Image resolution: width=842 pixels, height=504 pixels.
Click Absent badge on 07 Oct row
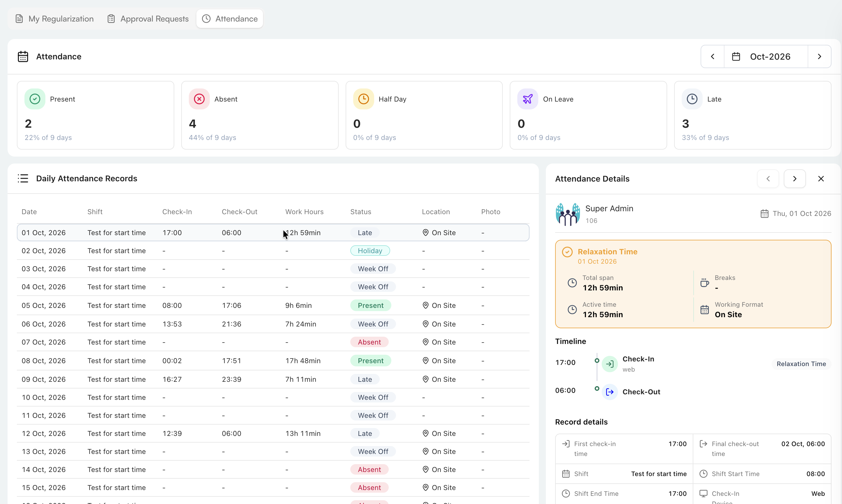370,342
